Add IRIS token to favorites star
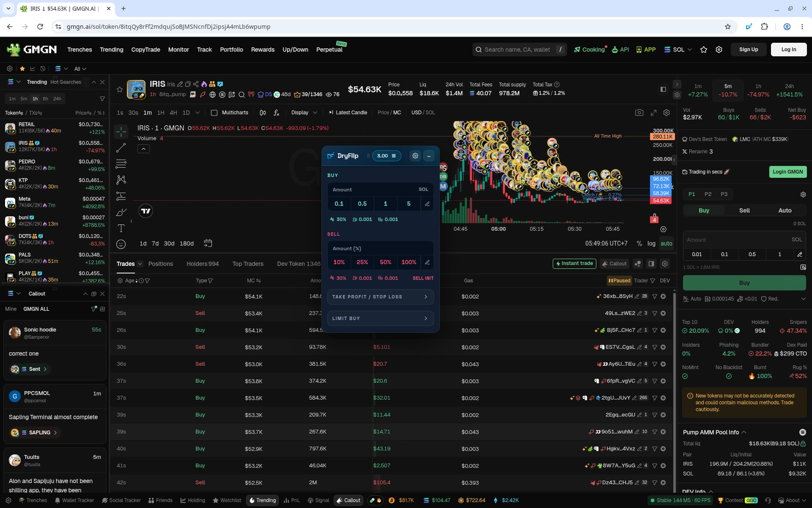The height and width of the screenshot is (508, 812). click(120, 89)
